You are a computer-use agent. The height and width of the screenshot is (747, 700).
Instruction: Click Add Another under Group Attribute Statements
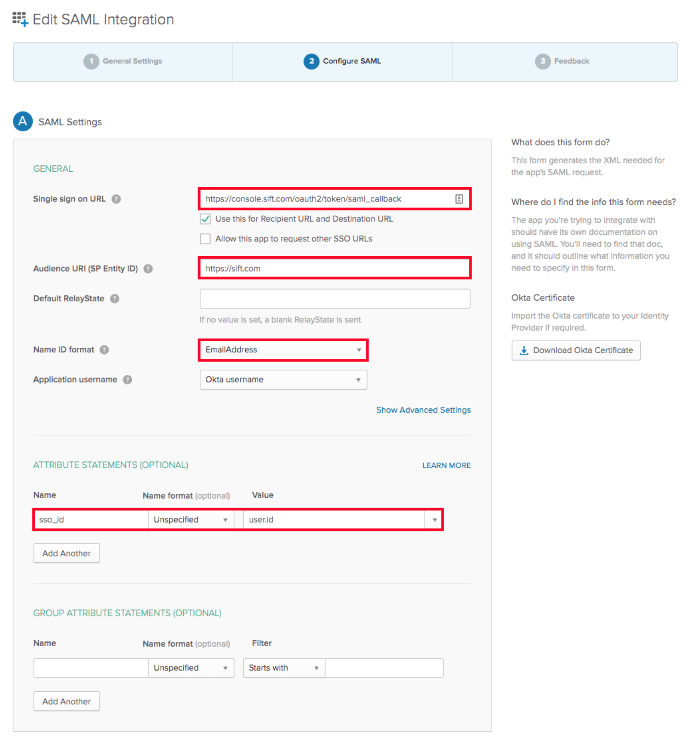67,701
